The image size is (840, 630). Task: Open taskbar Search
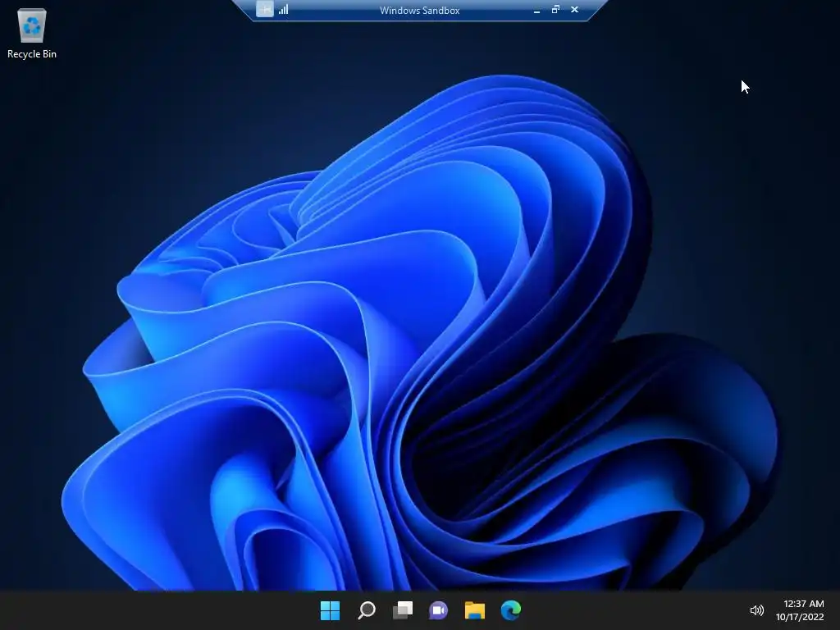click(x=367, y=610)
